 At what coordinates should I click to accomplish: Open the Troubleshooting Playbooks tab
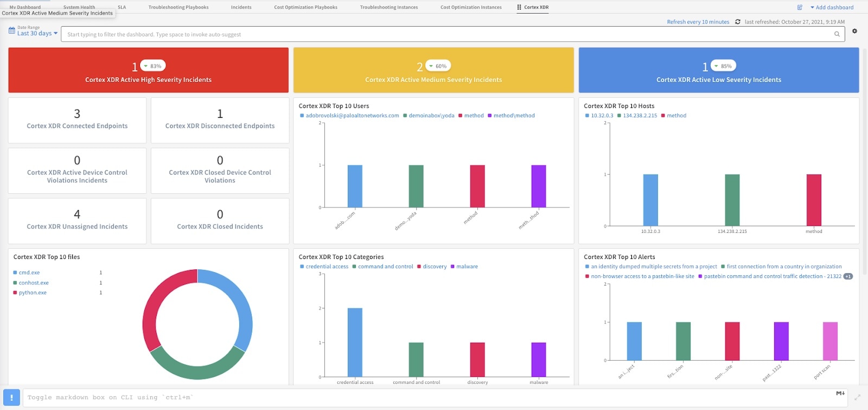(178, 7)
